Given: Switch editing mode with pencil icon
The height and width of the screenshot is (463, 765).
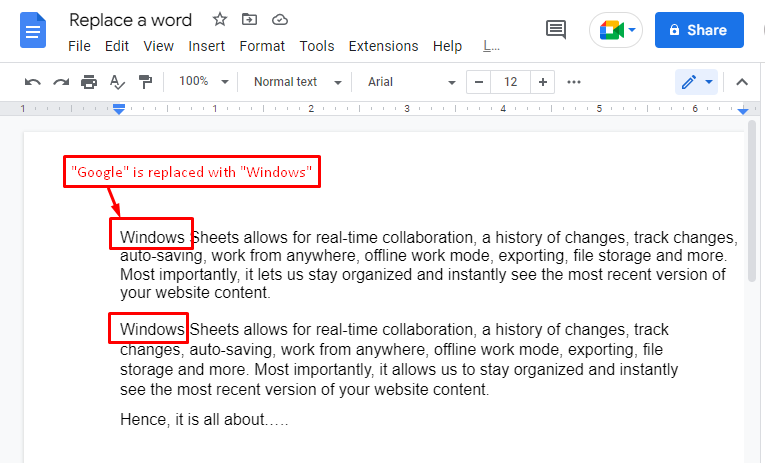Looking at the screenshot, I should tap(688, 82).
